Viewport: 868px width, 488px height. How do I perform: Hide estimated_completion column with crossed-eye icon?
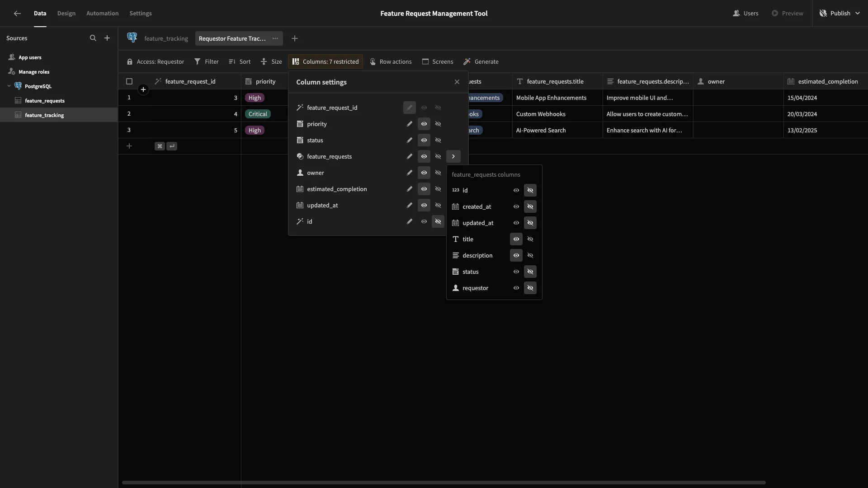tap(438, 189)
